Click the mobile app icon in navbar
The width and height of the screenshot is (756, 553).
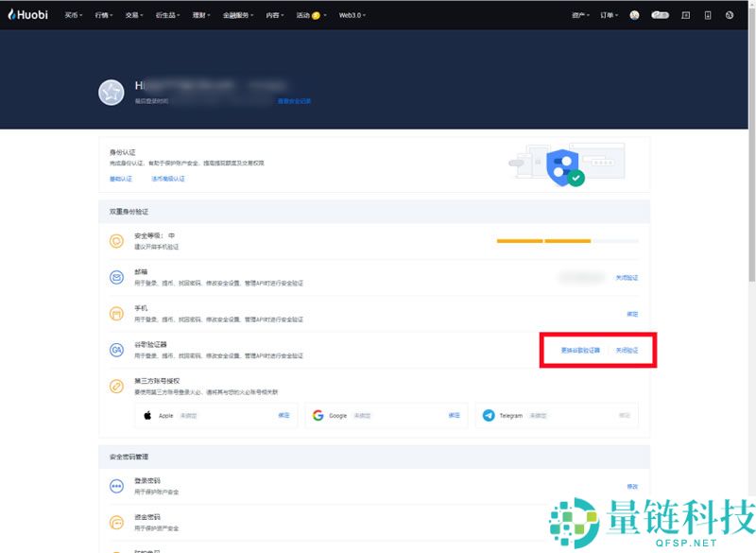[x=708, y=14]
